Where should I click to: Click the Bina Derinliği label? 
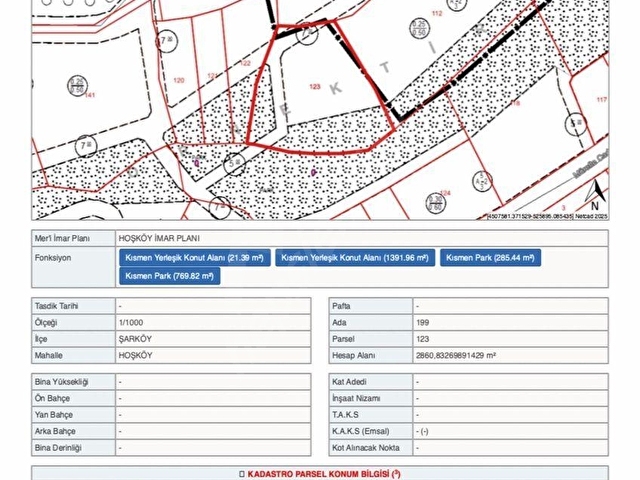pos(58,448)
